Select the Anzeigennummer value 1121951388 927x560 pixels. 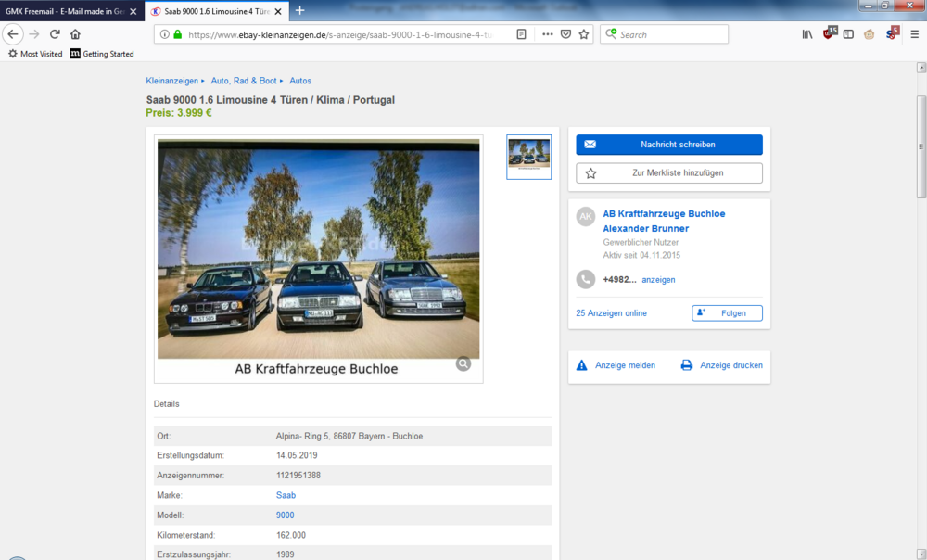coord(298,475)
